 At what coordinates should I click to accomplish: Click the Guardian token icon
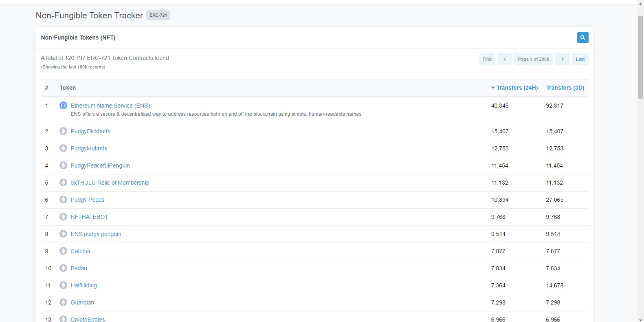click(x=63, y=302)
